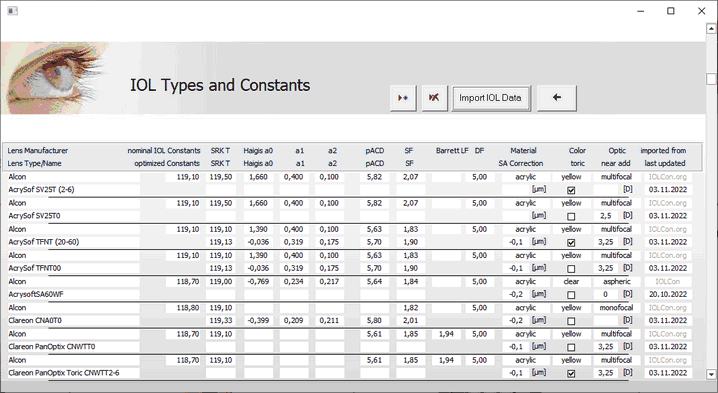Viewport: 718px width, 393px height.
Task: Click the a2 value 0,217 of AcrysoftSA60WF
Action: pyautogui.click(x=329, y=281)
